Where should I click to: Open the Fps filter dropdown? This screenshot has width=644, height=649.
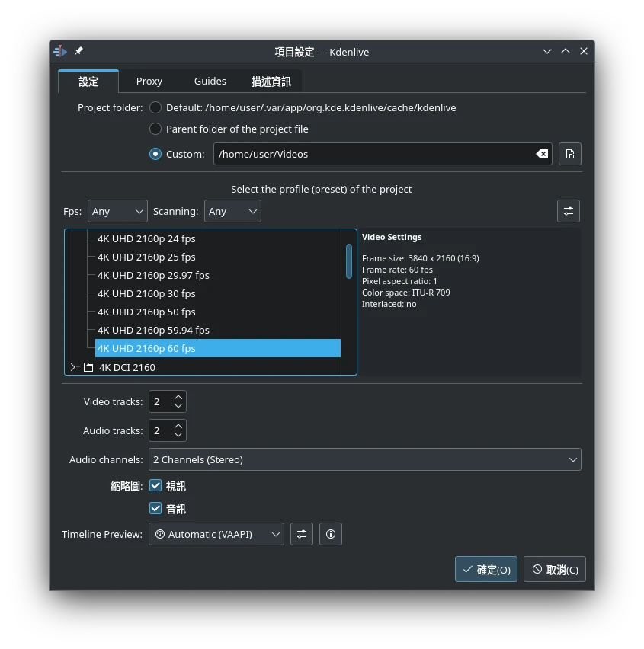click(117, 211)
